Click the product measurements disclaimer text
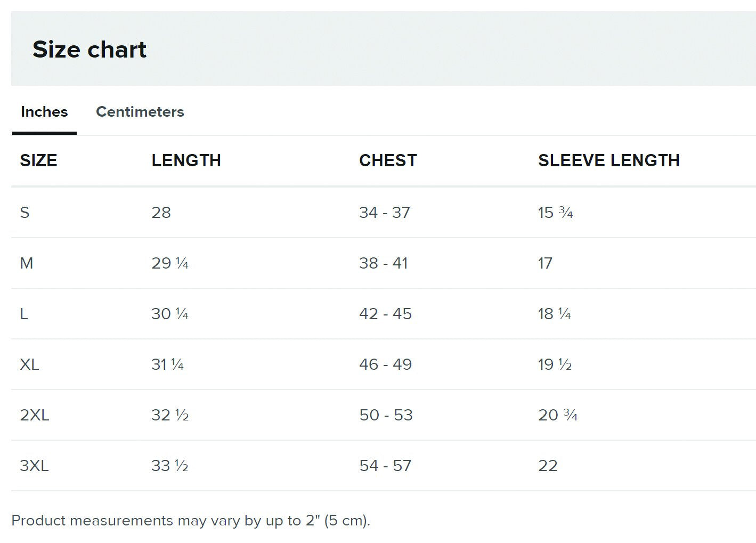Viewport: 756px width, 543px height. pos(190,521)
